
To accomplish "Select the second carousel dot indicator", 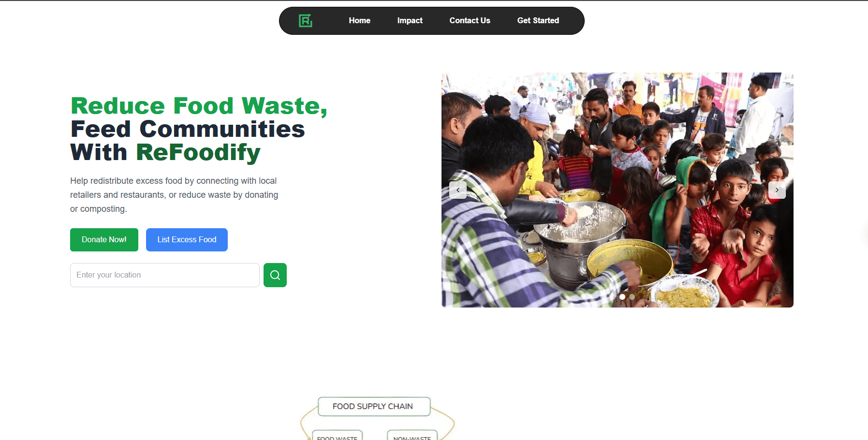I will click(632, 297).
